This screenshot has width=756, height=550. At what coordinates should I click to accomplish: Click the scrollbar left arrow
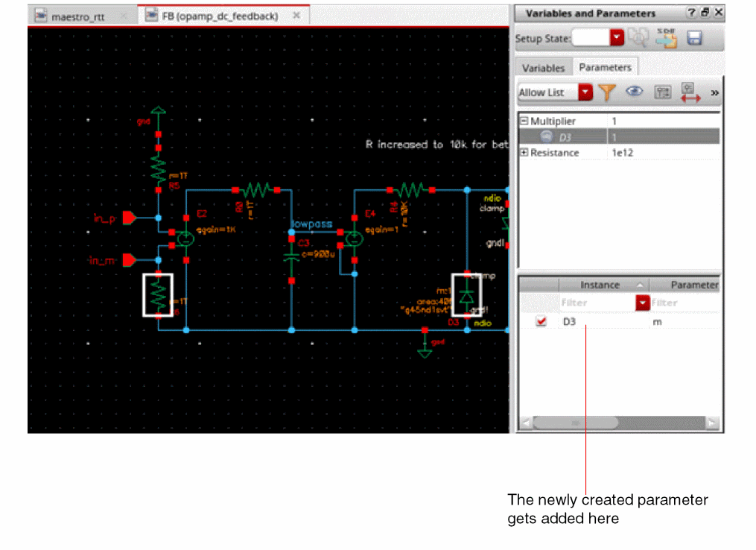click(x=526, y=423)
